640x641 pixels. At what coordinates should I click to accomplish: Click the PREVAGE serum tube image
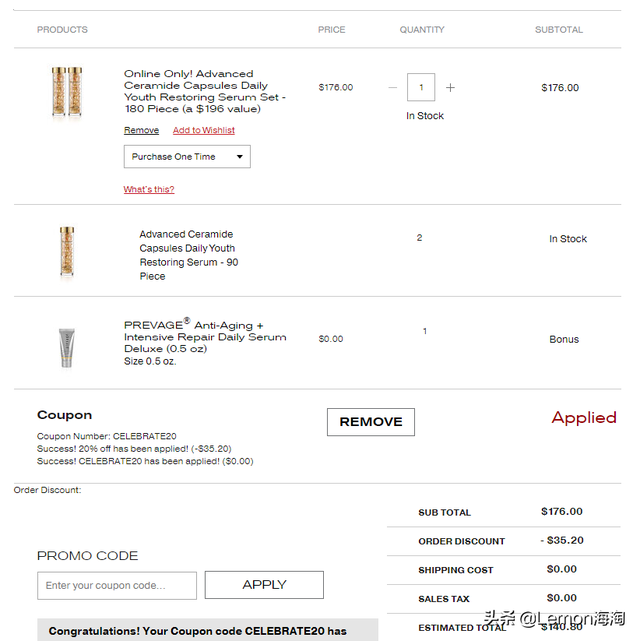67,346
